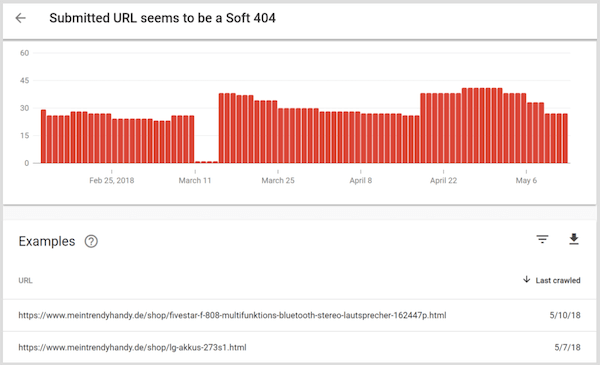Click the URL column header

pos(25,280)
